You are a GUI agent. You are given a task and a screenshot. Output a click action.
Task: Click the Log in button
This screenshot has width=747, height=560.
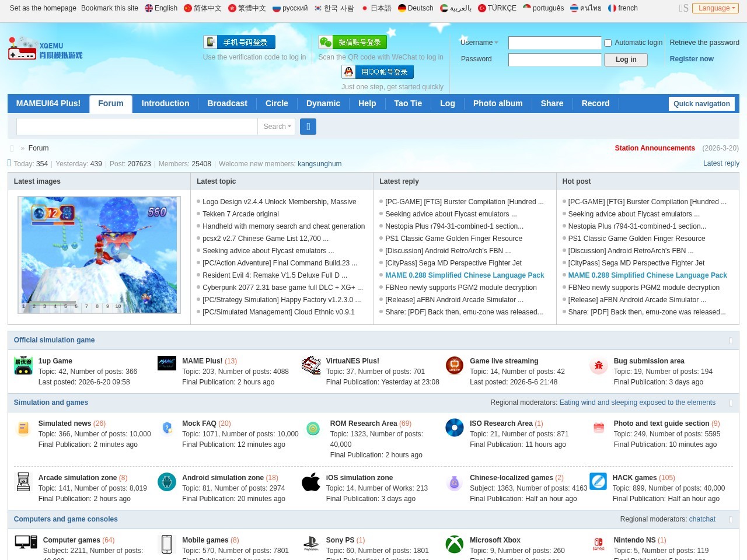(626, 60)
